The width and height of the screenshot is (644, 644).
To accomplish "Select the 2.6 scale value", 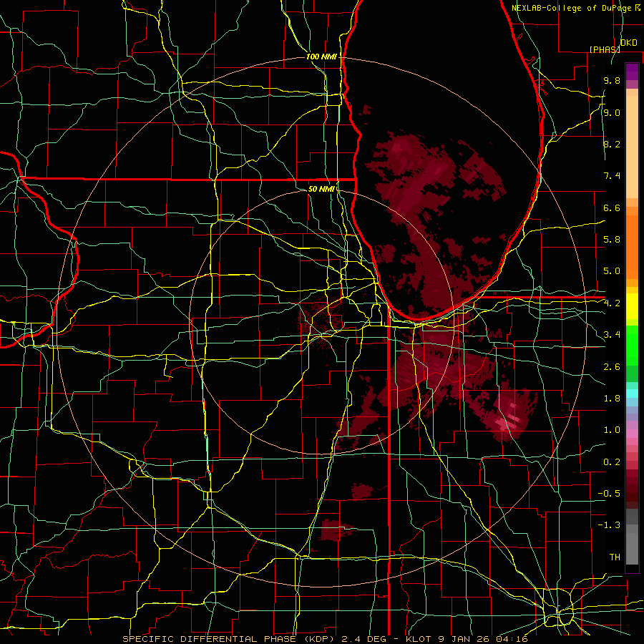I will pyautogui.click(x=612, y=366).
